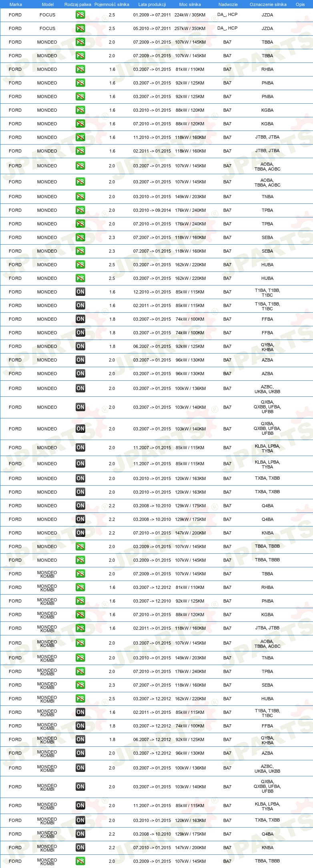Click the Oznaczenie silnika column header
313x868 pixels.
tap(268, 4)
